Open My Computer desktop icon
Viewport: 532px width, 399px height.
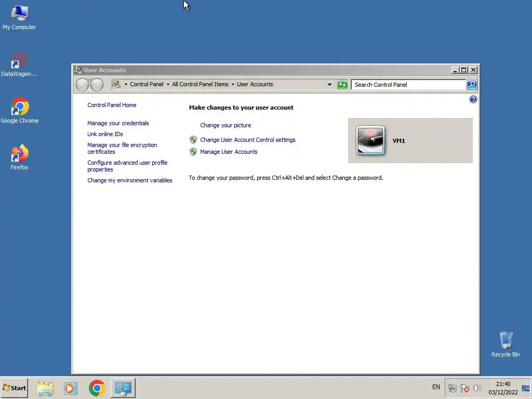pyautogui.click(x=19, y=18)
